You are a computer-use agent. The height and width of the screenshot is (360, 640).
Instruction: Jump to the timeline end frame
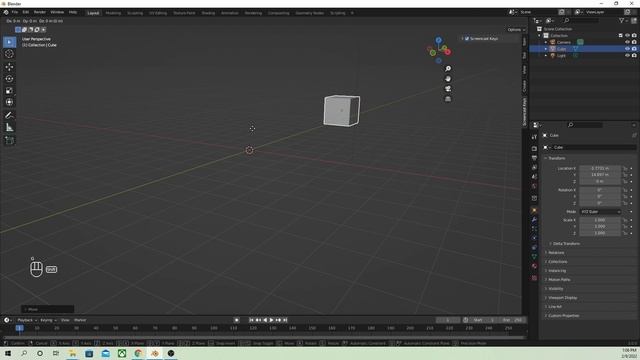click(x=285, y=320)
